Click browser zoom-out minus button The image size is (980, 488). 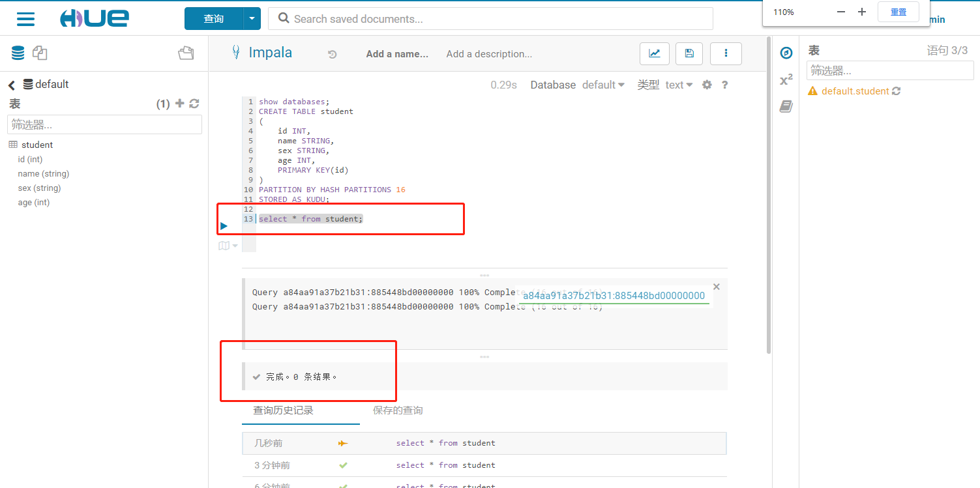(x=841, y=12)
